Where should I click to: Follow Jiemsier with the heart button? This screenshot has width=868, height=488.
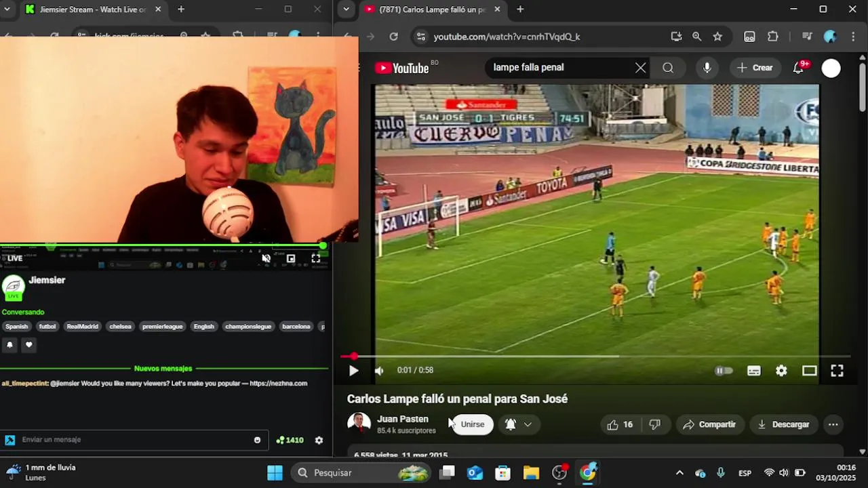28,345
